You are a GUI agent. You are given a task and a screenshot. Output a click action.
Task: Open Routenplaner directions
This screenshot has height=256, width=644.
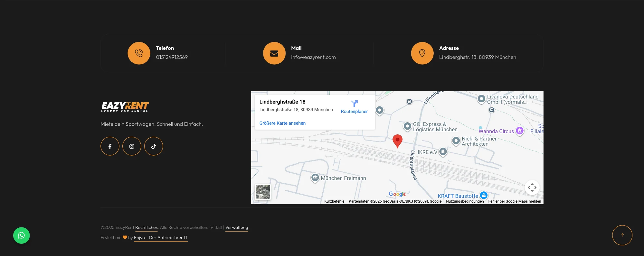click(354, 107)
